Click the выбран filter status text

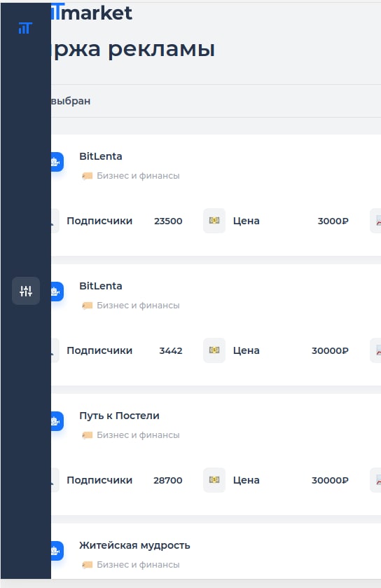click(71, 101)
